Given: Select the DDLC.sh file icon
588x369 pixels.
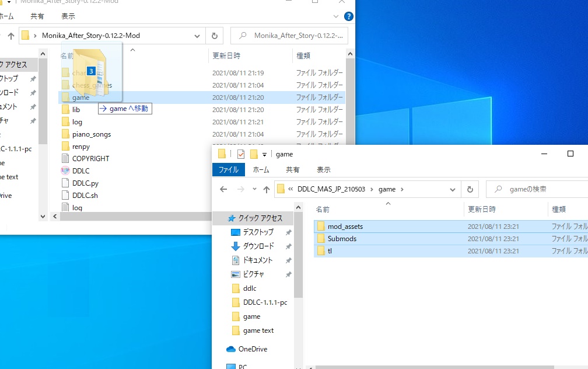Looking at the screenshot, I should 65,195.
